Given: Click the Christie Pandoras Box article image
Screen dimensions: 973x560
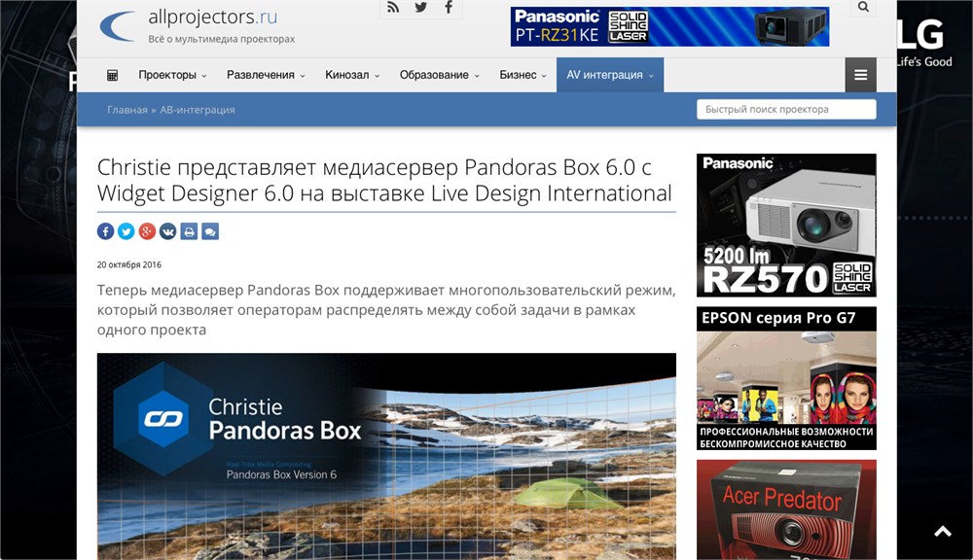Looking at the screenshot, I should click(386, 456).
